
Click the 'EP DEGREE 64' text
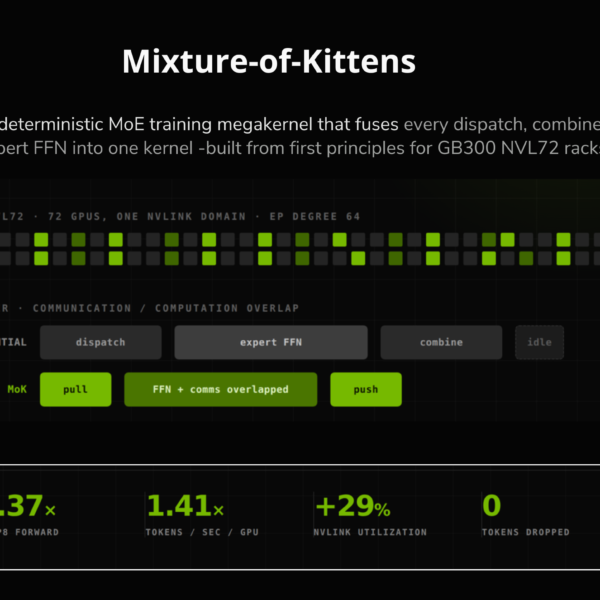click(x=315, y=217)
